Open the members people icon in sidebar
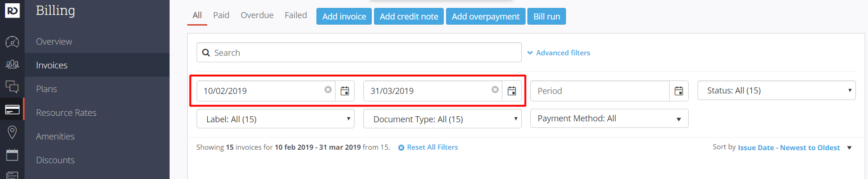 coord(12,64)
